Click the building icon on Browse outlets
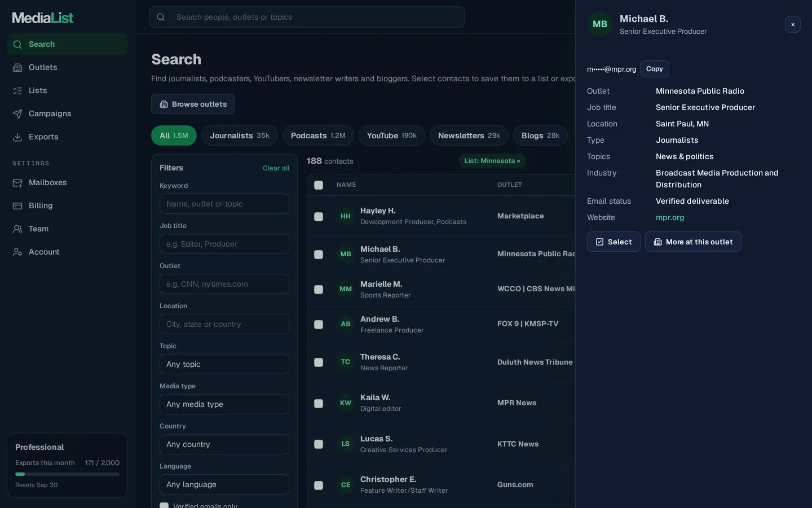This screenshot has width=812, height=508. (x=164, y=104)
